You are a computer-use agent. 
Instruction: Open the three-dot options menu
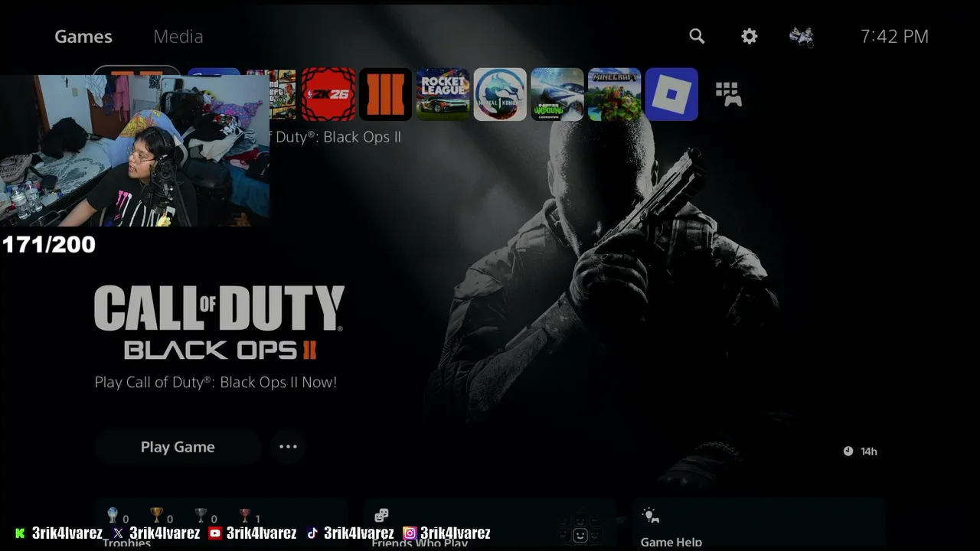(x=288, y=447)
